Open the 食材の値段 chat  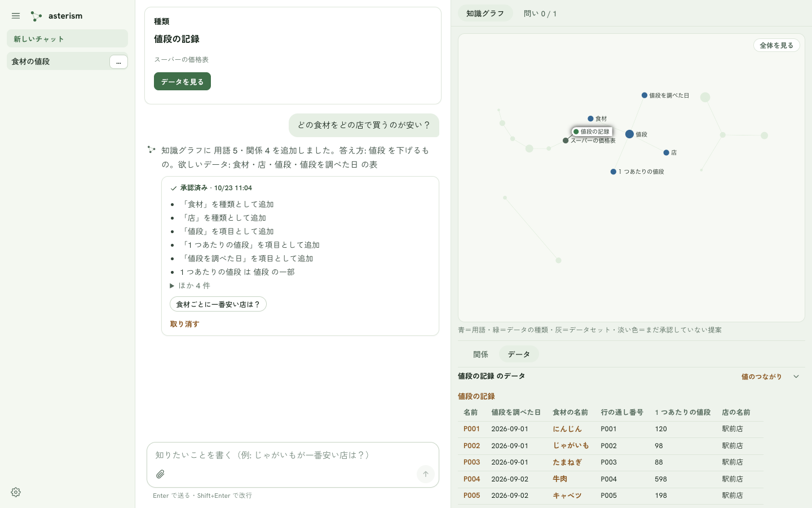click(x=57, y=62)
